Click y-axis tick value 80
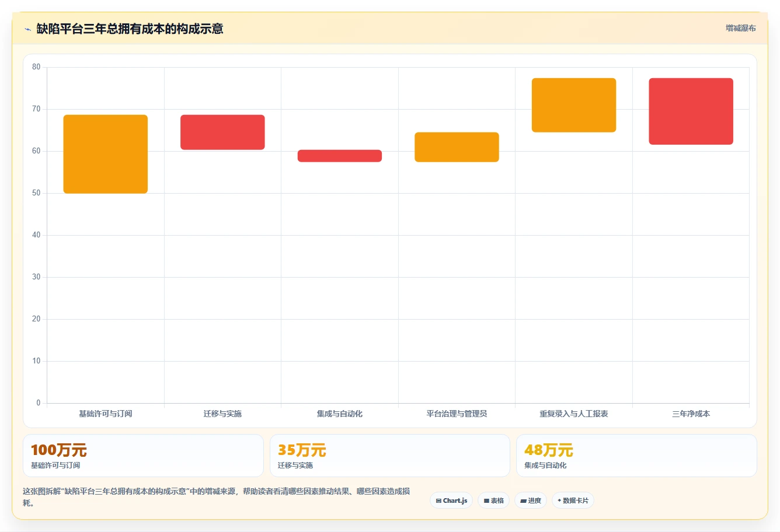Image resolution: width=780 pixels, height=532 pixels. [x=36, y=67]
